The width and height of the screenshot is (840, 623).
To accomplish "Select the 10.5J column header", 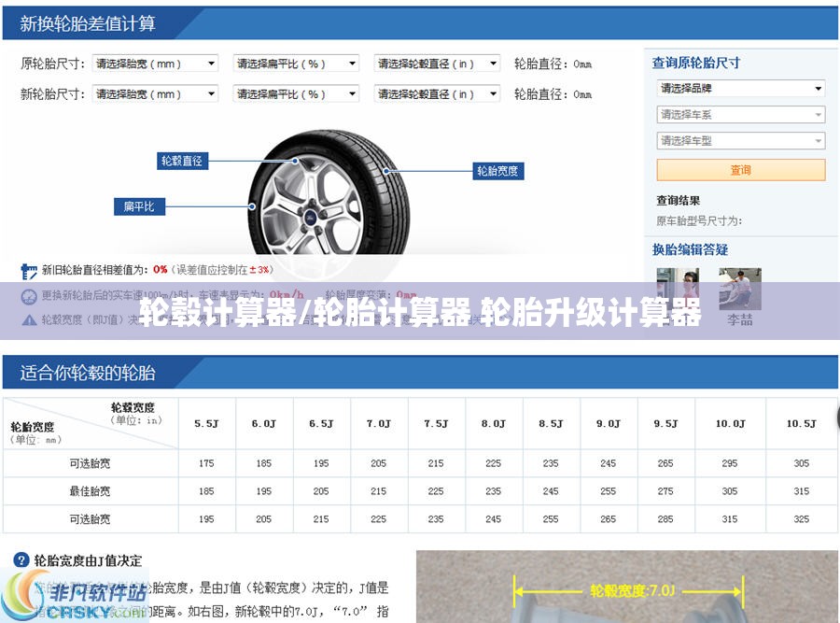I will [801, 423].
